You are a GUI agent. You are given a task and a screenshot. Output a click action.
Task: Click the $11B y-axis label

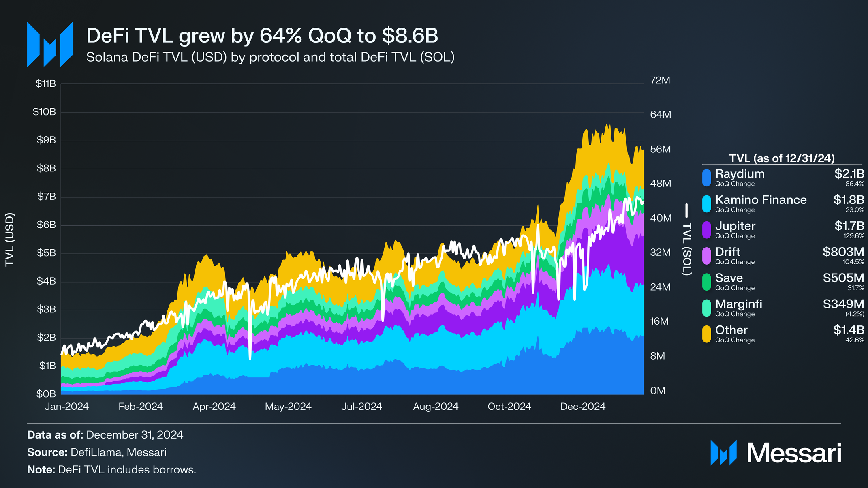tap(45, 84)
